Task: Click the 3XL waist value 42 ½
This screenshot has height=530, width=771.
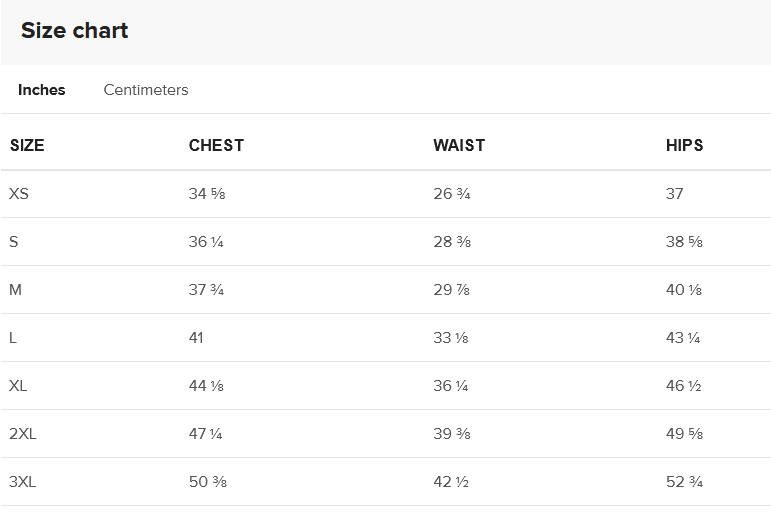Action: click(451, 482)
